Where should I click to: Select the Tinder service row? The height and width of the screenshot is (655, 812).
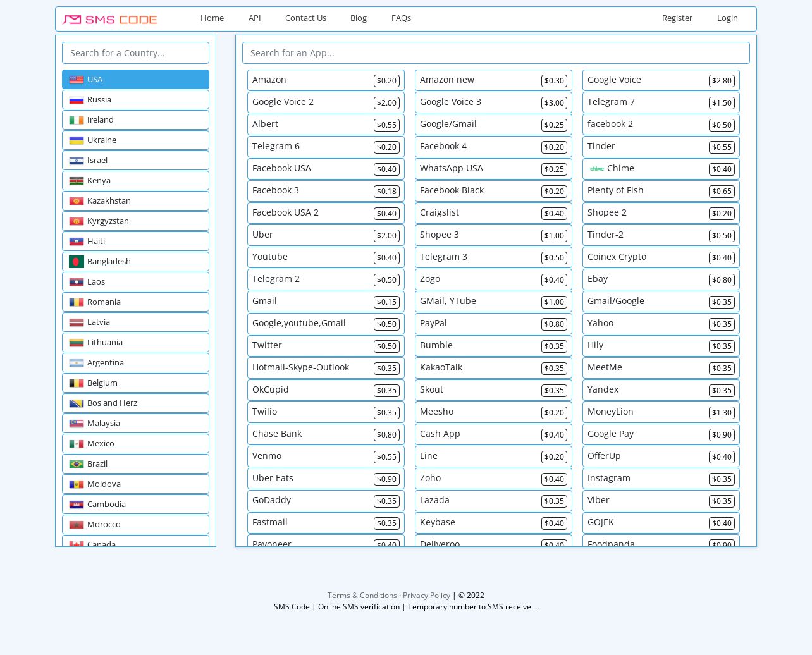(x=661, y=147)
